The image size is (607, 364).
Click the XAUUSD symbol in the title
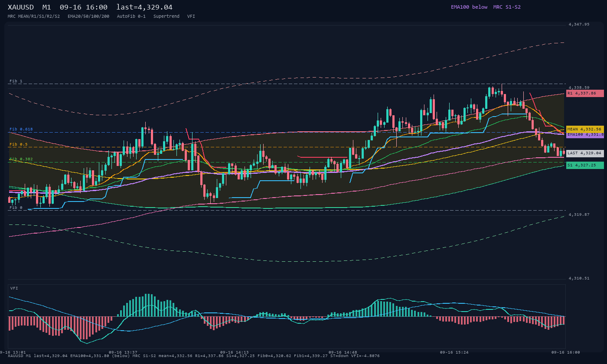click(x=21, y=7)
